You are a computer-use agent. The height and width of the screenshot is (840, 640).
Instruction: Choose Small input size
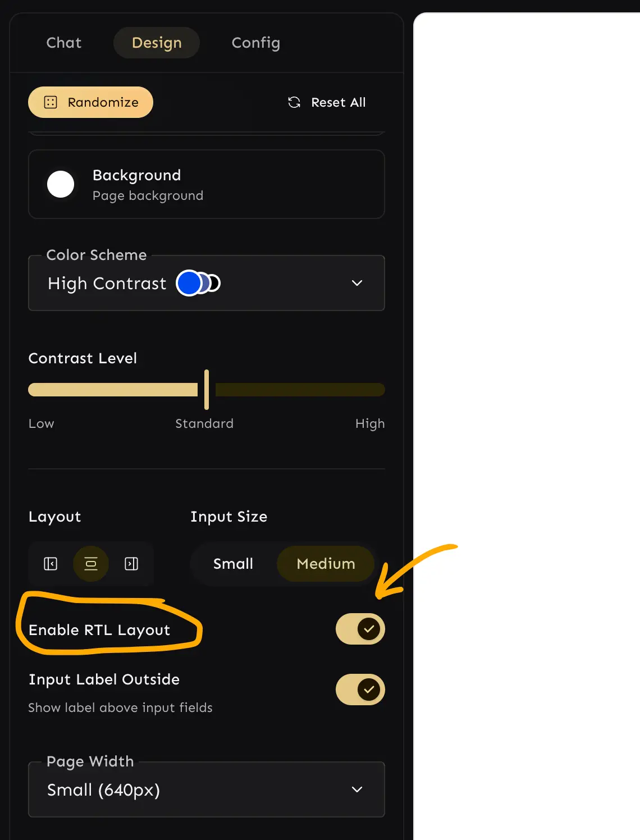tap(233, 564)
